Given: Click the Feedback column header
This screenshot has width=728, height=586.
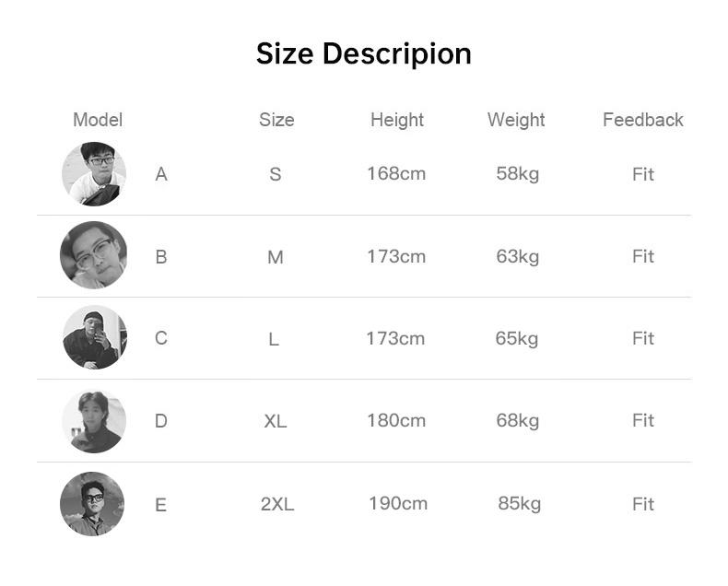Looking at the screenshot, I should (x=643, y=120).
